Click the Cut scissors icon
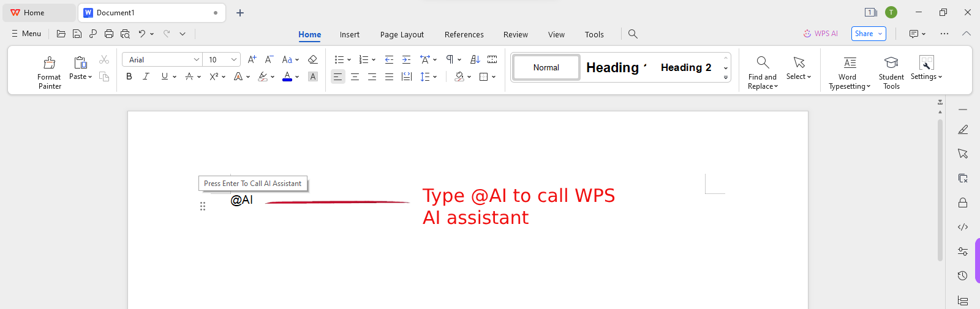Image resolution: width=980 pixels, height=309 pixels. pyautogui.click(x=104, y=59)
